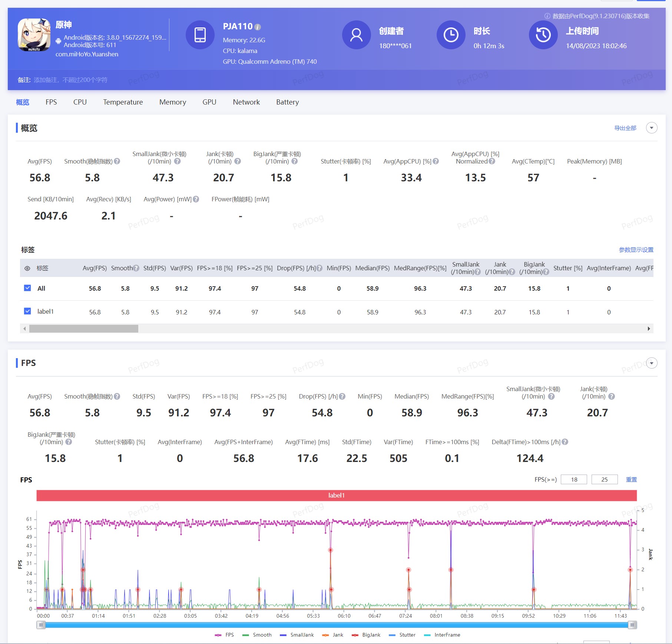Switch to the GPU tab
672x644 pixels.
click(209, 102)
